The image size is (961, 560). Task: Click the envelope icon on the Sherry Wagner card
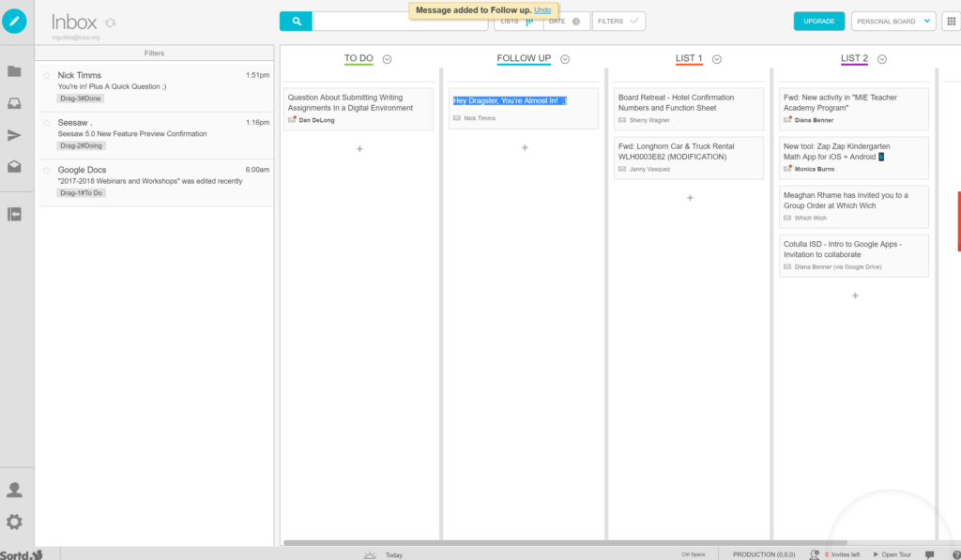[622, 120]
